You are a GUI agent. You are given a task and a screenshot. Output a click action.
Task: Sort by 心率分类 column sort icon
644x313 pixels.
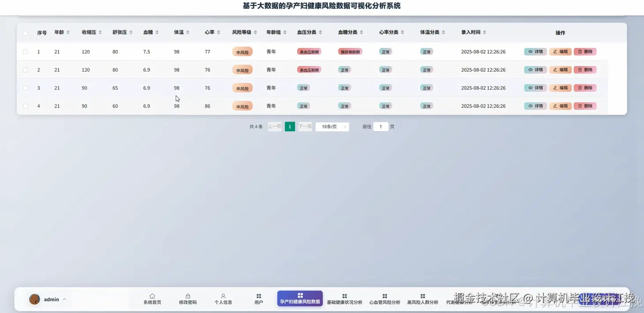click(403, 33)
